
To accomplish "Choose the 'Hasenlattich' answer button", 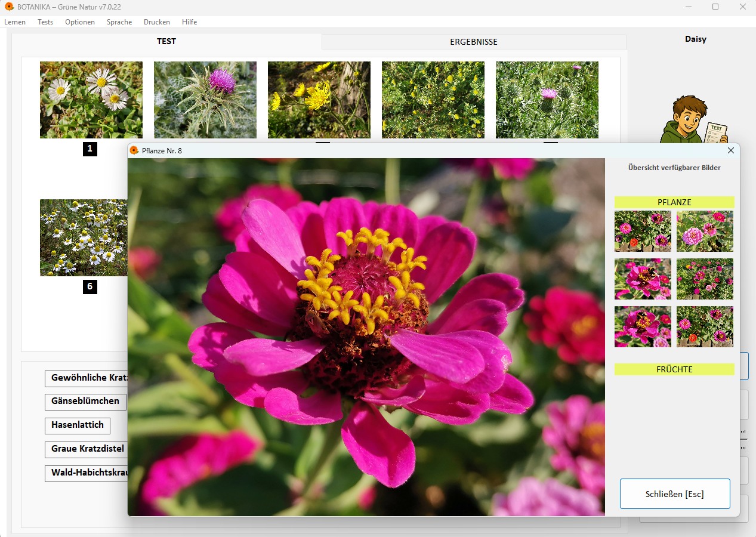I will [78, 425].
